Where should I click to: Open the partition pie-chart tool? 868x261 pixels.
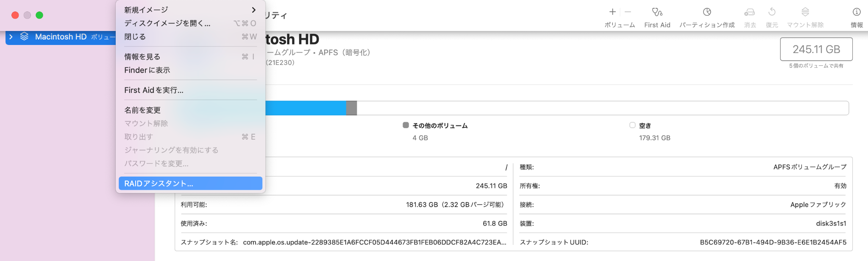click(x=707, y=12)
